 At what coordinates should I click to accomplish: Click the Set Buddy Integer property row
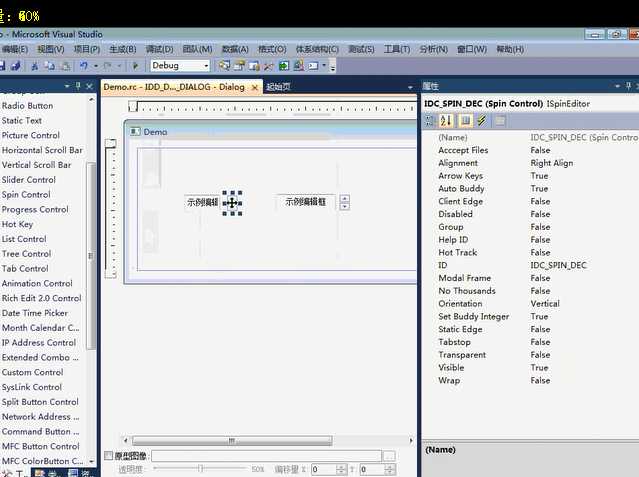click(x=530, y=316)
